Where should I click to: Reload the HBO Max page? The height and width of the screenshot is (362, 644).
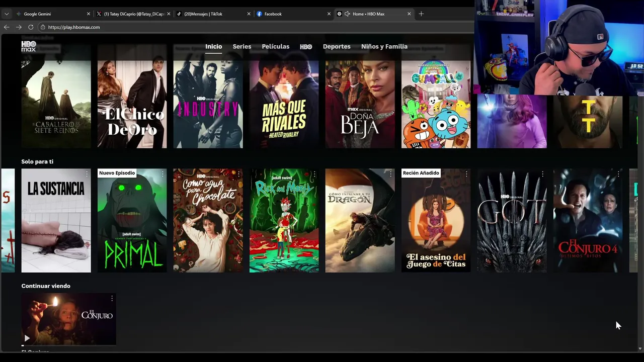click(x=31, y=27)
